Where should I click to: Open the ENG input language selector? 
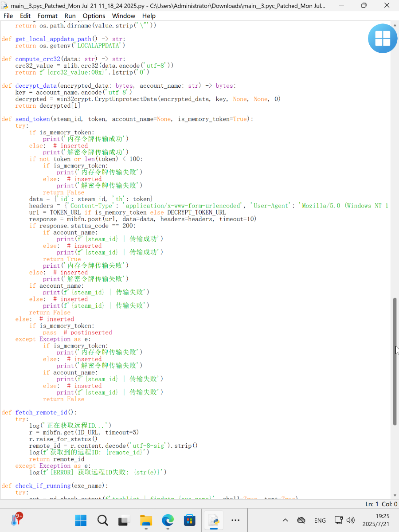(320, 520)
